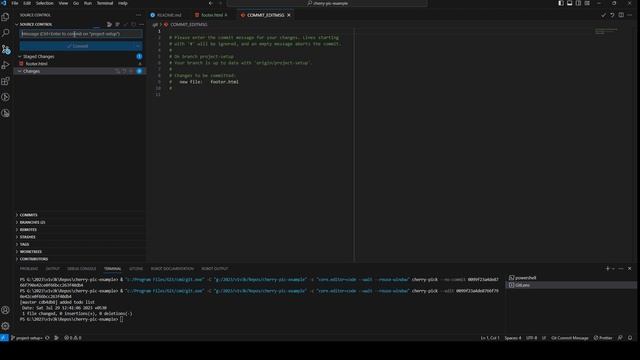The image size is (640, 360).
Task: Open the Extensions view
Action: 5,81
